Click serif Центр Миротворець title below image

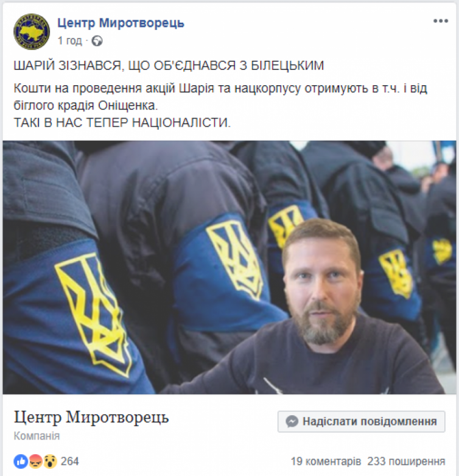(x=91, y=417)
